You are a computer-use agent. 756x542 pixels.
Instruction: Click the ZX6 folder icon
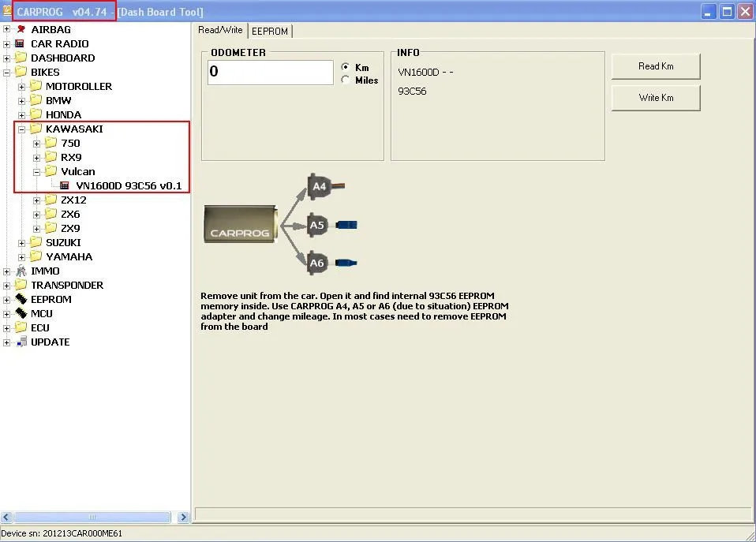click(x=51, y=214)
